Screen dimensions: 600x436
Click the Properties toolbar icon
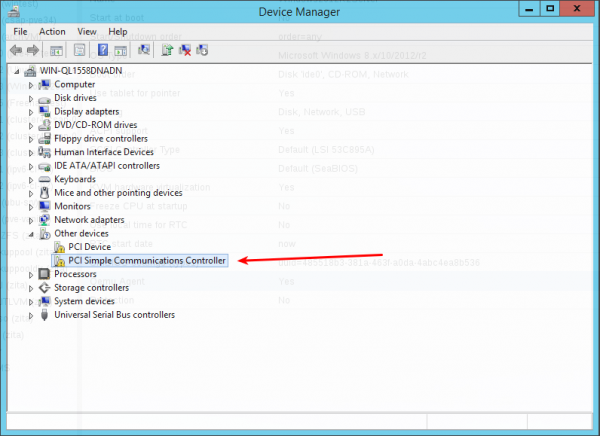click(81, 49)
